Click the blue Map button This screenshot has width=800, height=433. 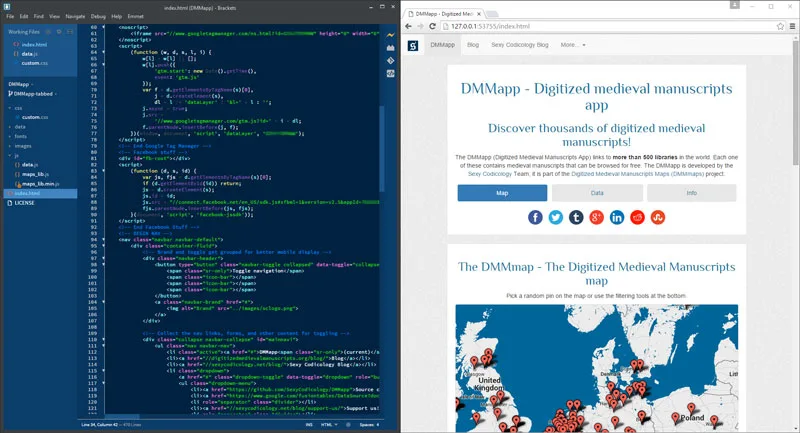coord(502,193)
